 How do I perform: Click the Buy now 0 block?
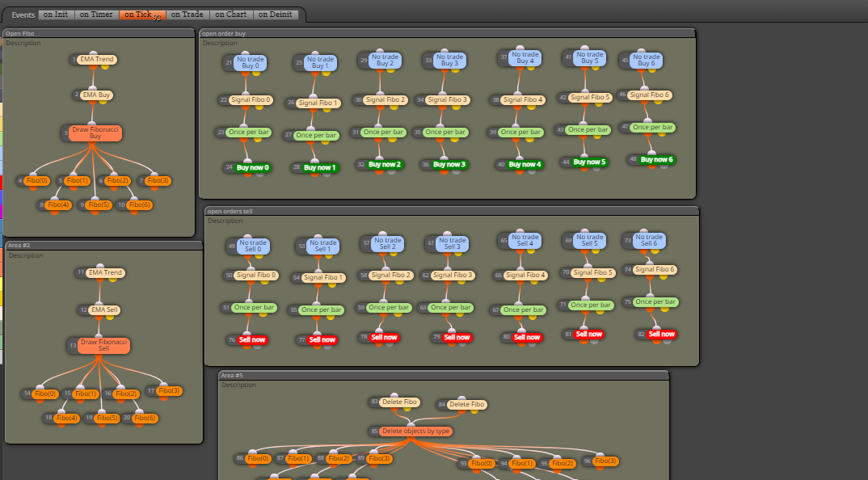(252, 168)
